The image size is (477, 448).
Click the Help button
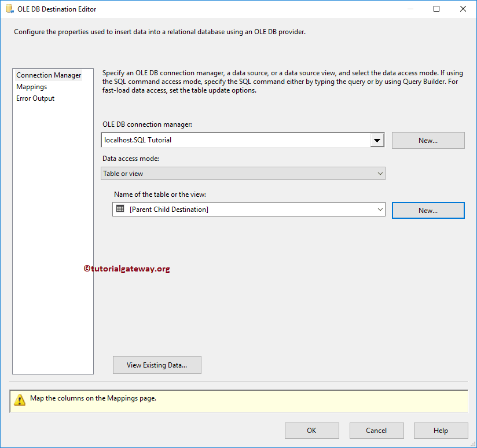(441, 430)
